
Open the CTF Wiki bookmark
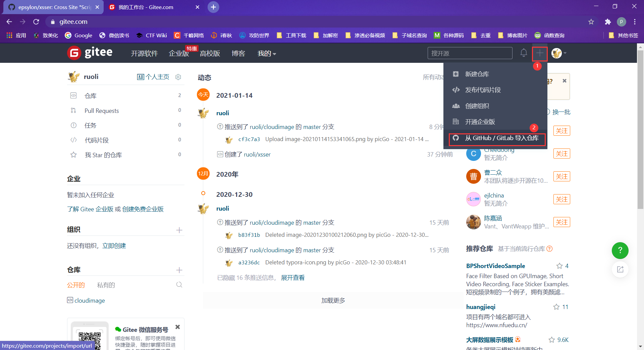(x=152, y=35)
